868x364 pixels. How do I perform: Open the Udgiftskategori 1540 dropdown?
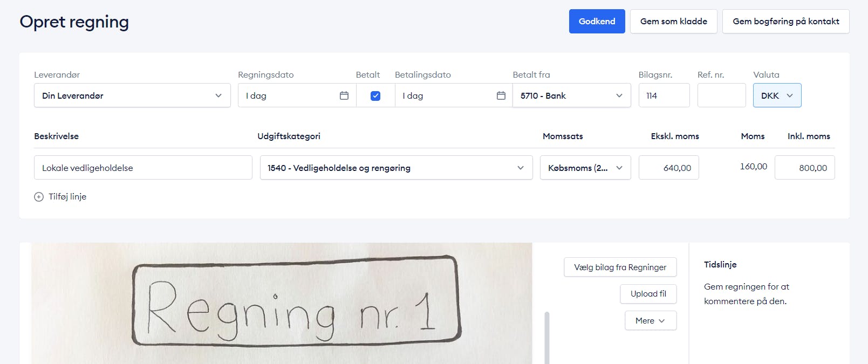[396, 168]
